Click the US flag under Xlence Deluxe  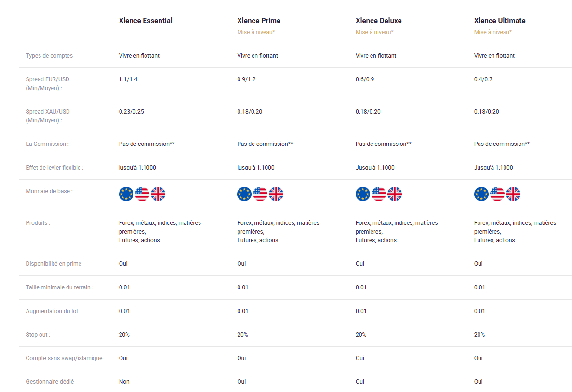tap(379, 194)
